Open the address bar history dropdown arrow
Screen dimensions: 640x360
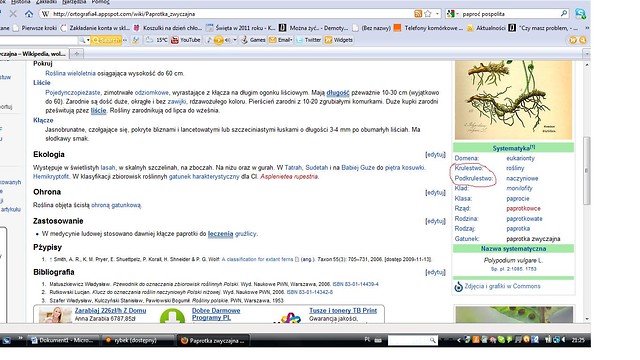click(x=438, y=14)
